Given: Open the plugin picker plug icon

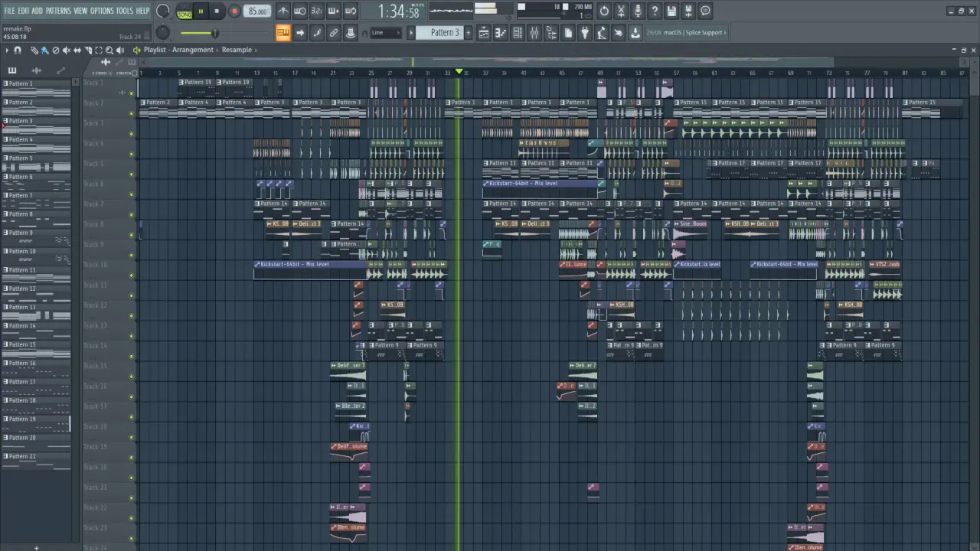Looking at the screenshot, I should click(x=585, y=33).
